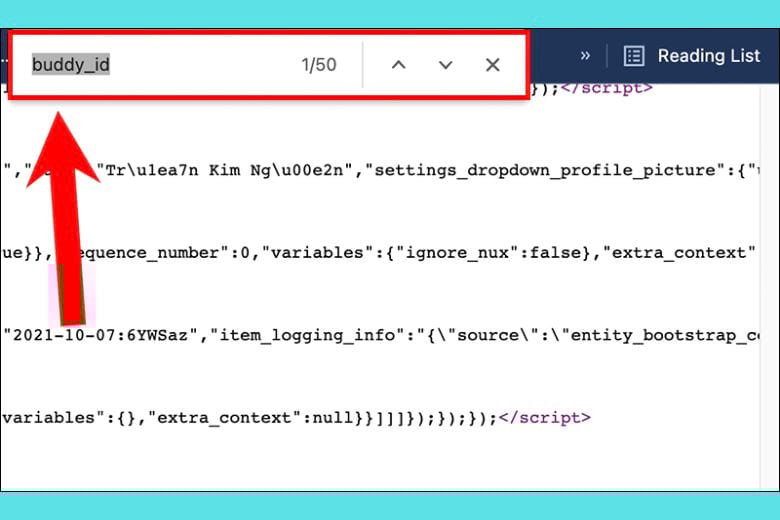780x520 pixels.
Task: Click "item_logging_info" key text
Action: tap(307, 335)
